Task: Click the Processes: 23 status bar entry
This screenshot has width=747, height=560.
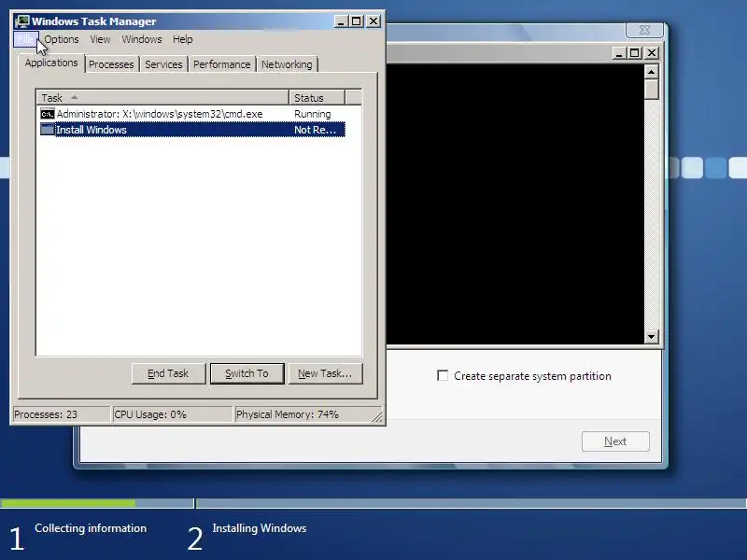Action: [61, 414]
